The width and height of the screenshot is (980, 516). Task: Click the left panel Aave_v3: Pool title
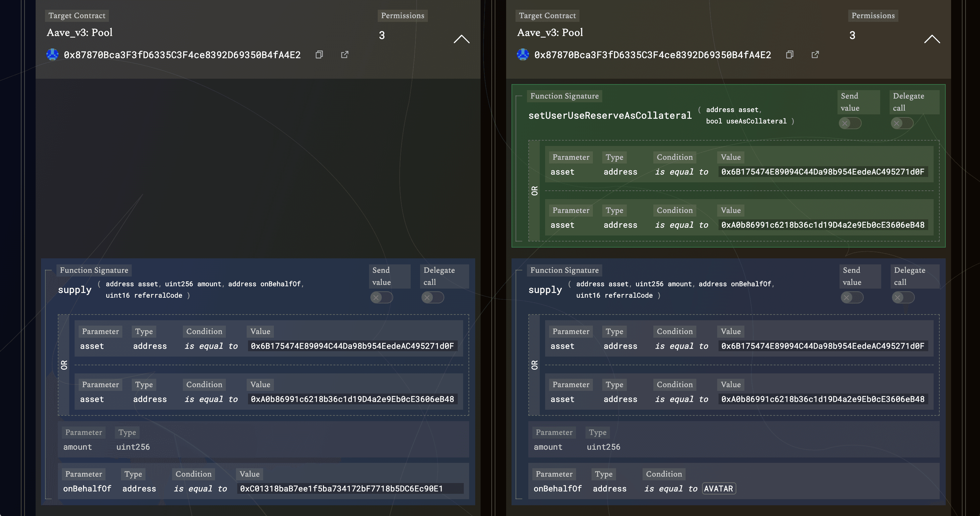(x=80, y=32)
